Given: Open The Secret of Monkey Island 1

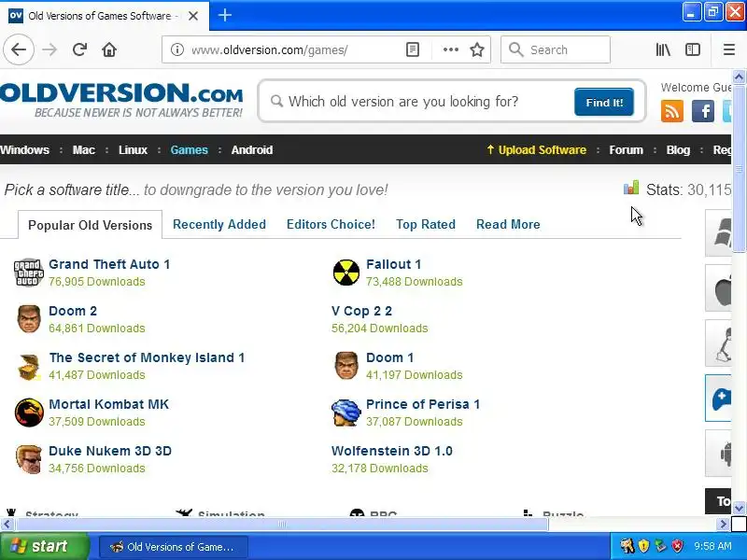Looking at the screenshot, I should (147, 357).
